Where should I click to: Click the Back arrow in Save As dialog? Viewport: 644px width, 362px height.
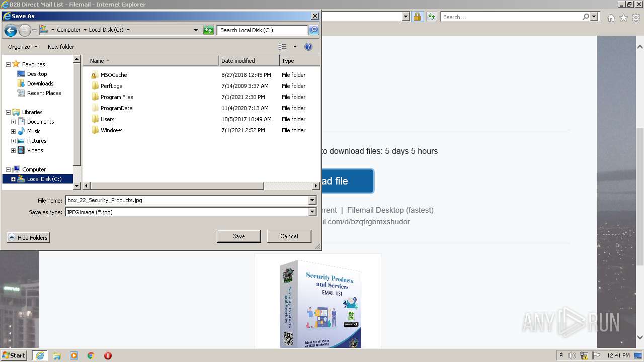tap(11, 30)
